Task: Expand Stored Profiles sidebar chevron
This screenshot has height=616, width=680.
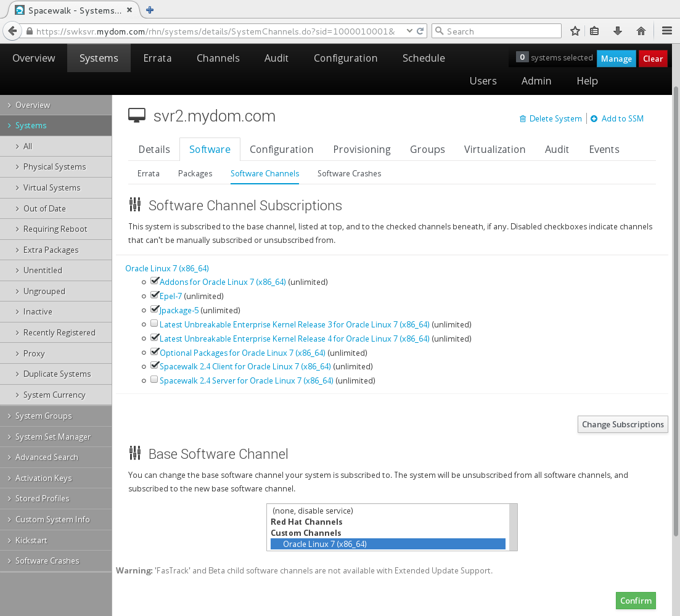Action: 9,498
